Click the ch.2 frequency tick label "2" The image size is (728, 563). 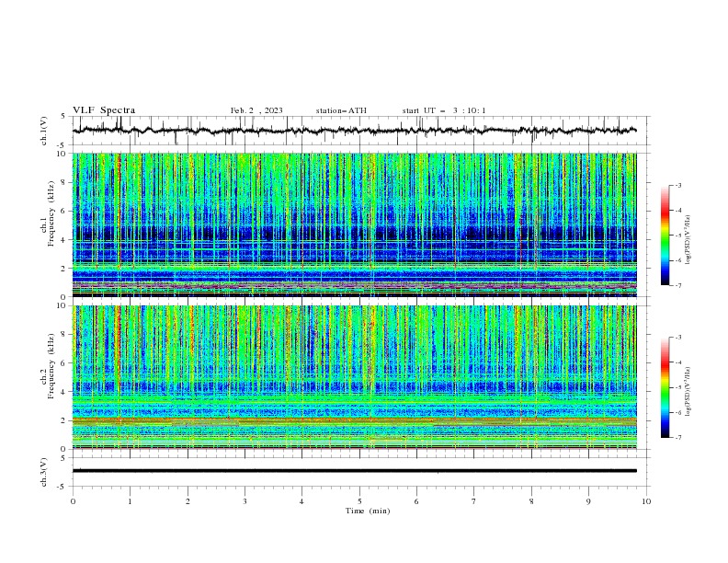click(x=63, y=420)
